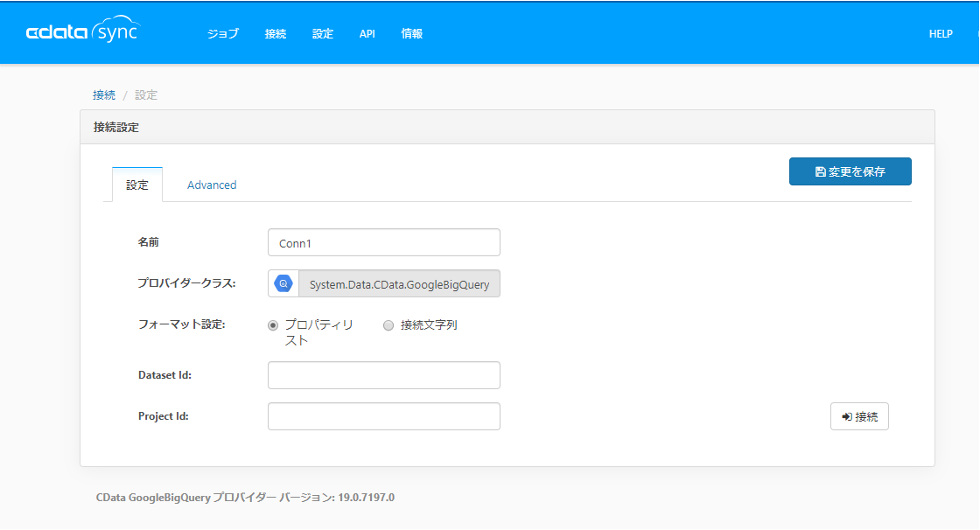Screen dimensions: 980x530
Task: Open the 情報 menu
Action: pos(411,33)
